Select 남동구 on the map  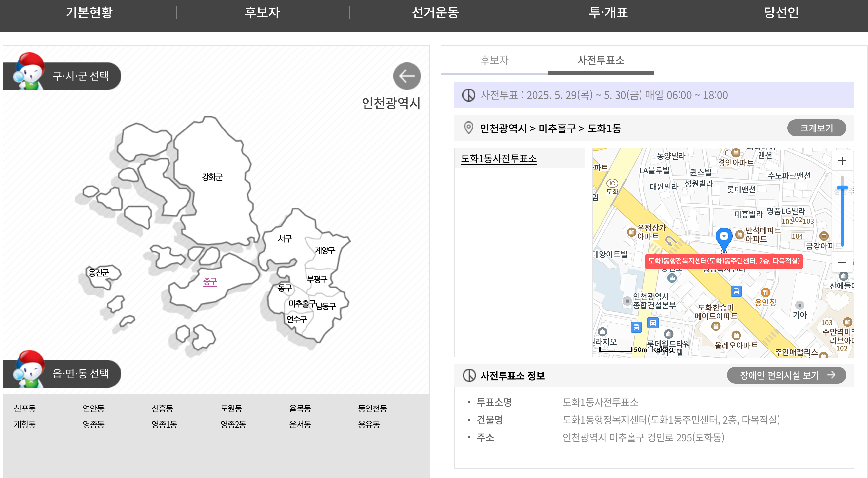pyautogui.click(x=326, y=306)
